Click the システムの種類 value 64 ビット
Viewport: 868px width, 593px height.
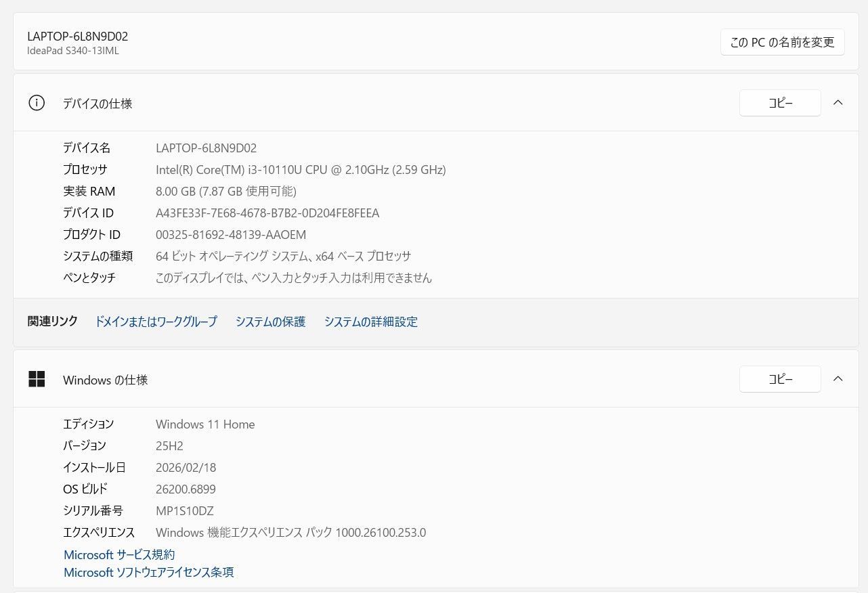click(x=284, y=256)
